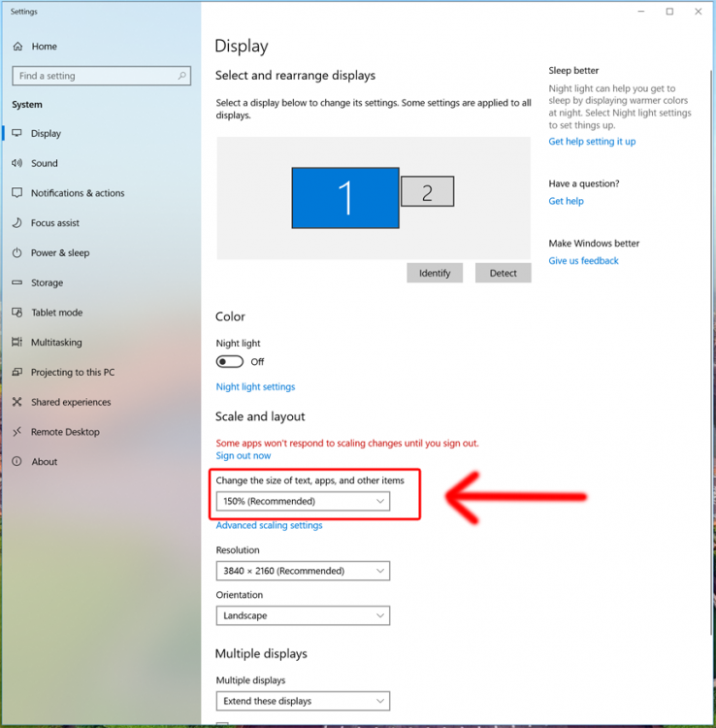Screen dimensions: 716x728
Task: Click the Power & sleep icon
Action: point(17,252)
